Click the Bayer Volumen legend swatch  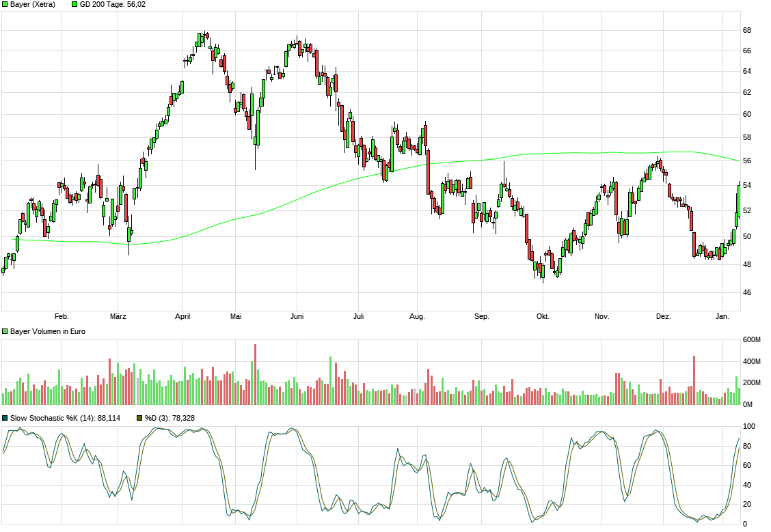click(x=5, y=332)
